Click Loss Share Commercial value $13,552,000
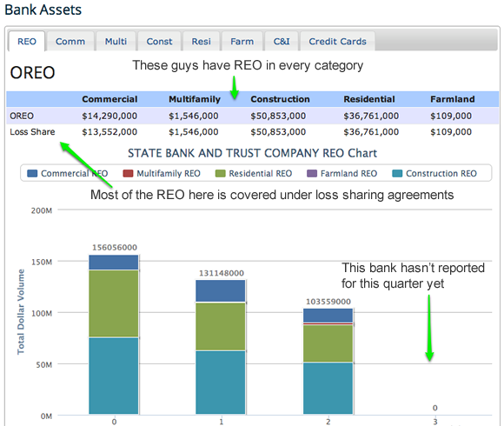Screen dimensions: 504x426 coord(109,132)
